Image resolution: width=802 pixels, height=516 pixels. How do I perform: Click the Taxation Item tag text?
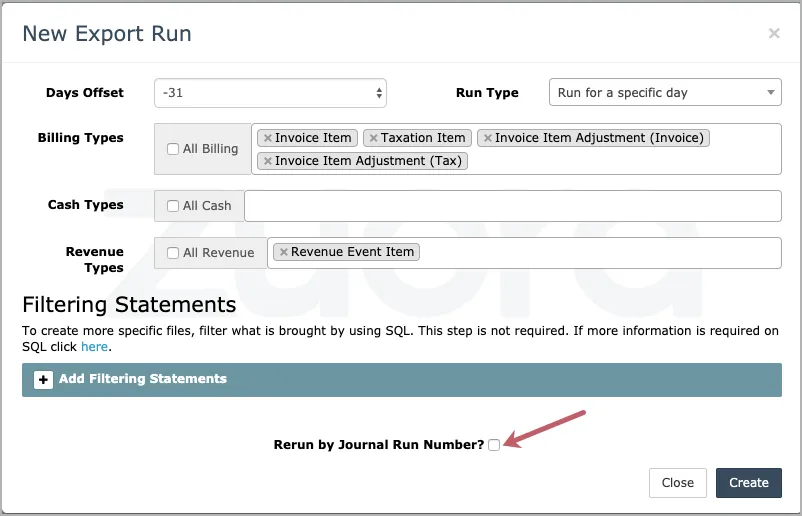point(423,138)
